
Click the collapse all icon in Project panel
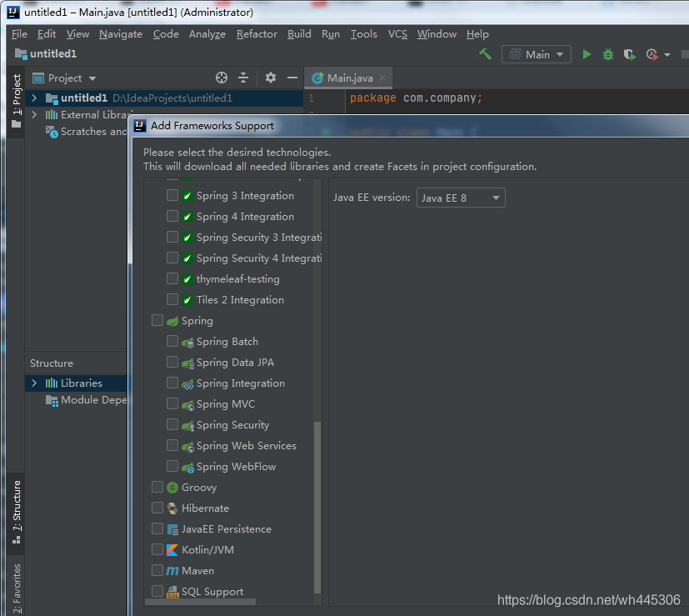(x=243, y=78)
